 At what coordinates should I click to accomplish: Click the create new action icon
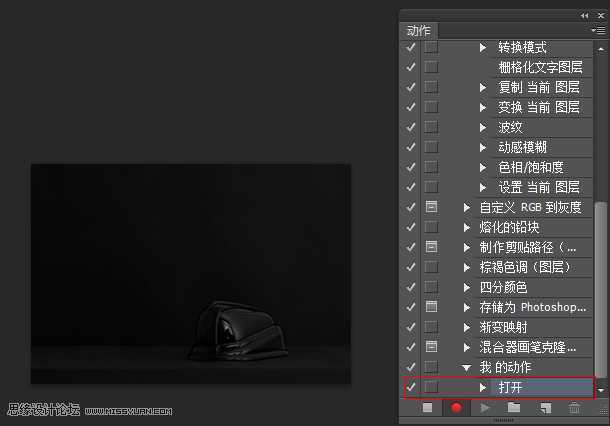pos(545,408)
